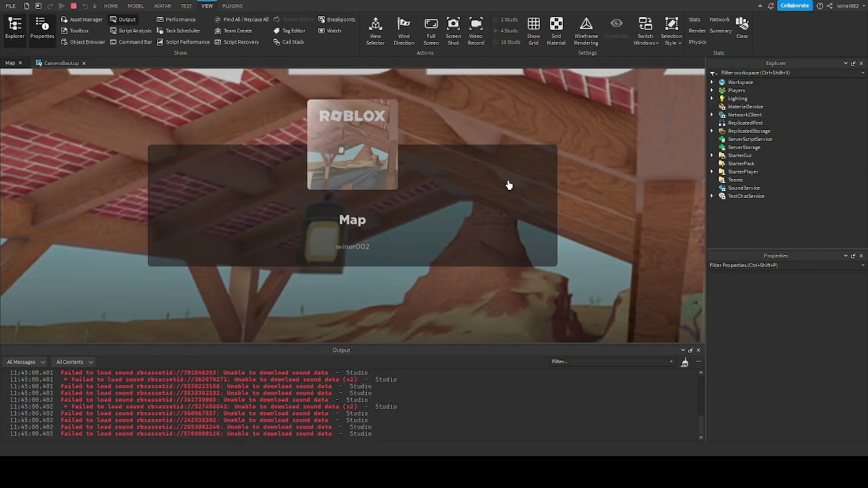Switch to the MODEL ribbon tab
Screen dimensions: 868x488
tap(136, 6)
